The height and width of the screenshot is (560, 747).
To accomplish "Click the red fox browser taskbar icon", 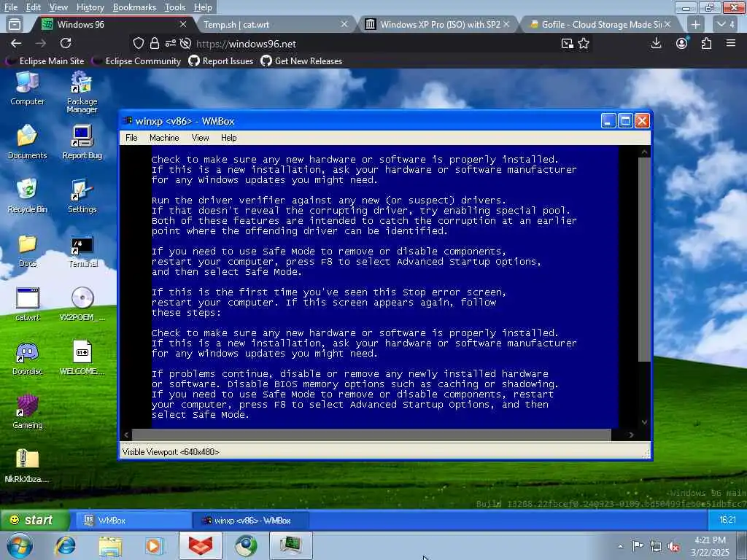I will [201, 545].
